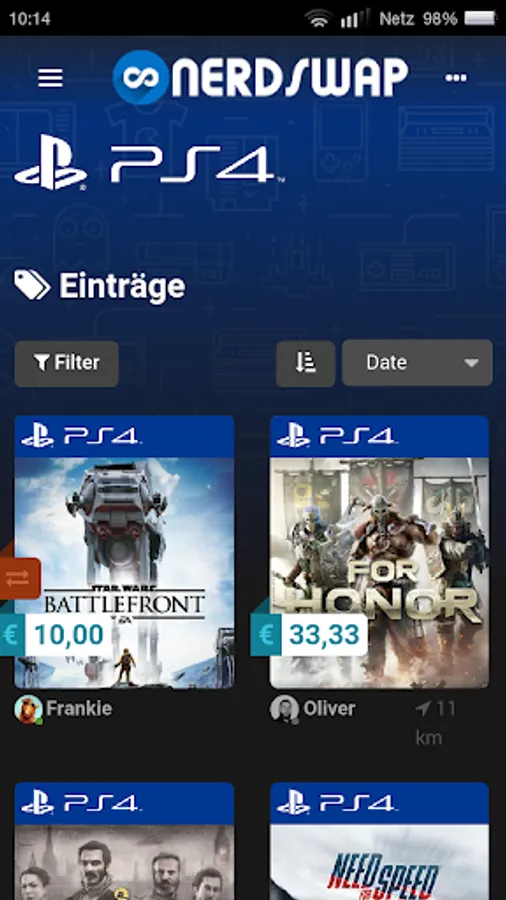Click the large PlayStation PS4 platform logo

pos(149,162)
